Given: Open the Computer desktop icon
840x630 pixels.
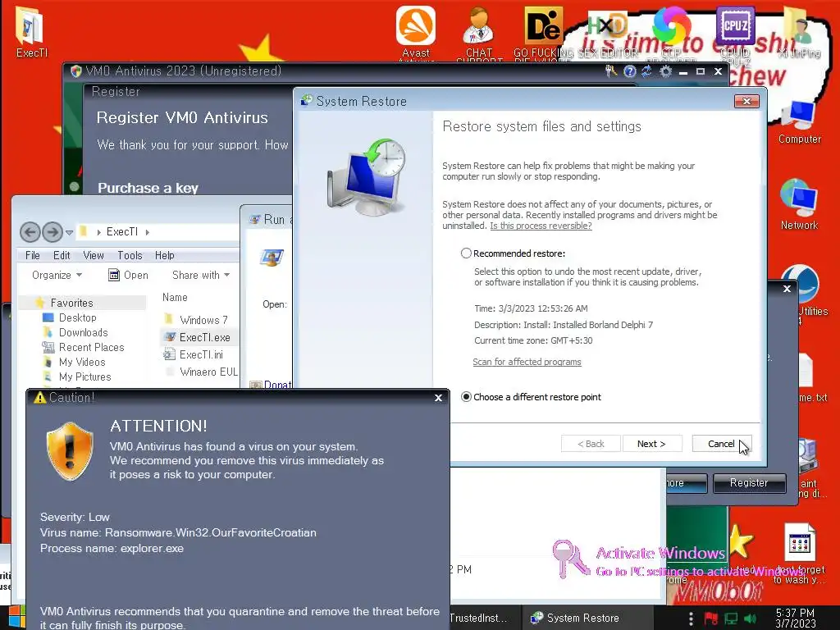Looking at the screenshot, I should point(799,121).
